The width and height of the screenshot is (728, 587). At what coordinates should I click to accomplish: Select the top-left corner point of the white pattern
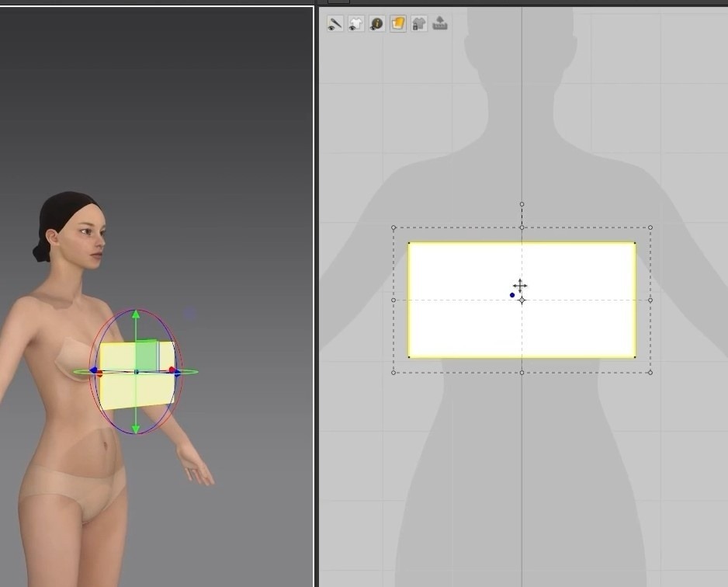click(409, 243)
